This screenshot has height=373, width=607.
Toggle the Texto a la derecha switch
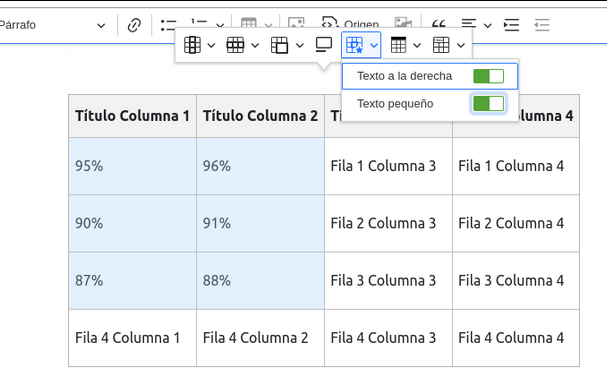(489, 76)
